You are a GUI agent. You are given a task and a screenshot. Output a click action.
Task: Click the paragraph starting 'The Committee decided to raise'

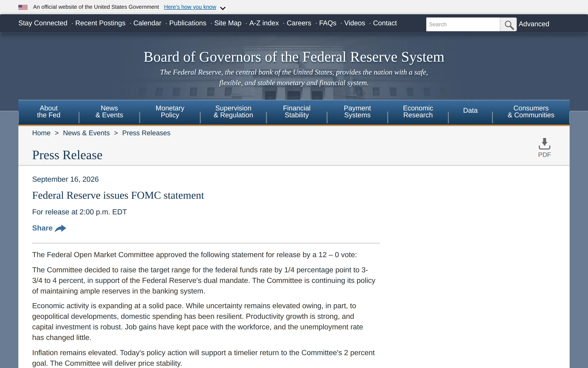click(x=204, y=281)
